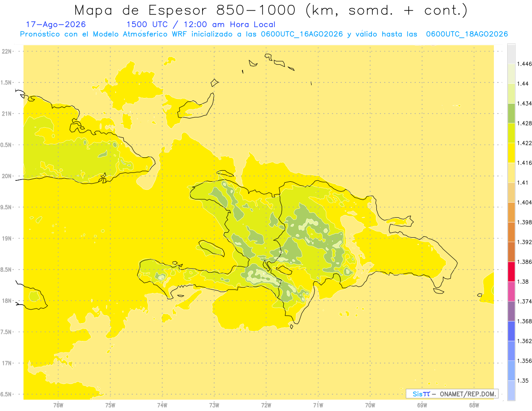Click the legend value '1.44'
This screenshot has width=532, height=411.
click(x=523, y=84)
